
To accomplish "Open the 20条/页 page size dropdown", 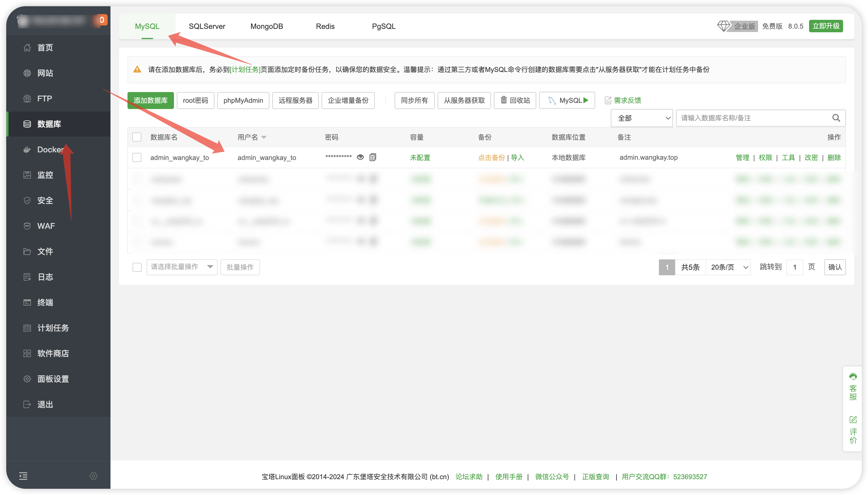I will (728, 267).
